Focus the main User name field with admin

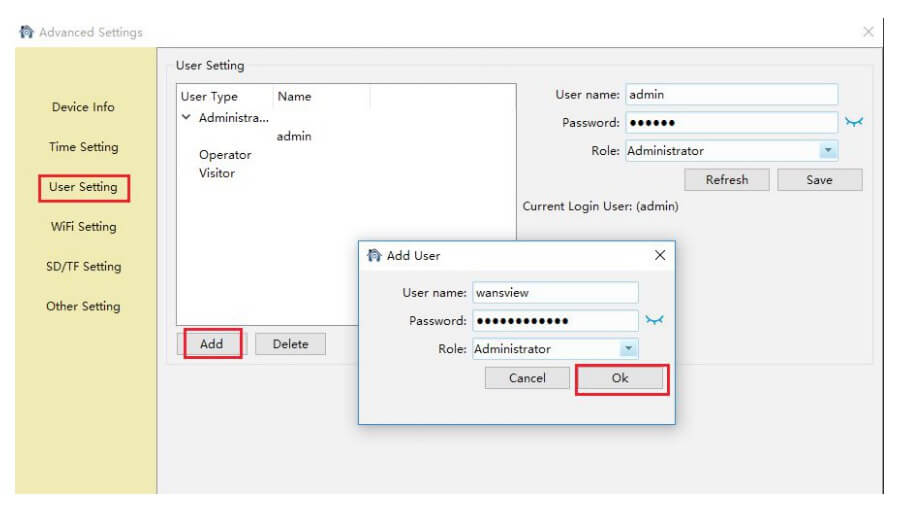point(731,95)
